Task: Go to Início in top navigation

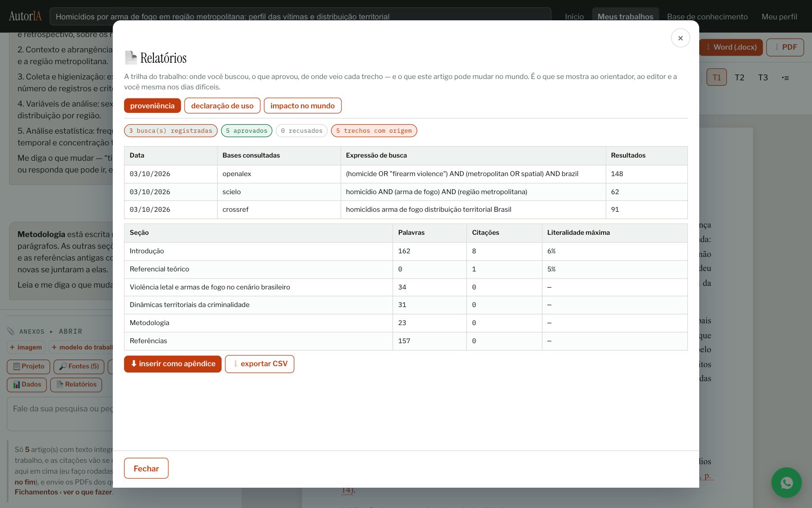Action: point(574,17)
